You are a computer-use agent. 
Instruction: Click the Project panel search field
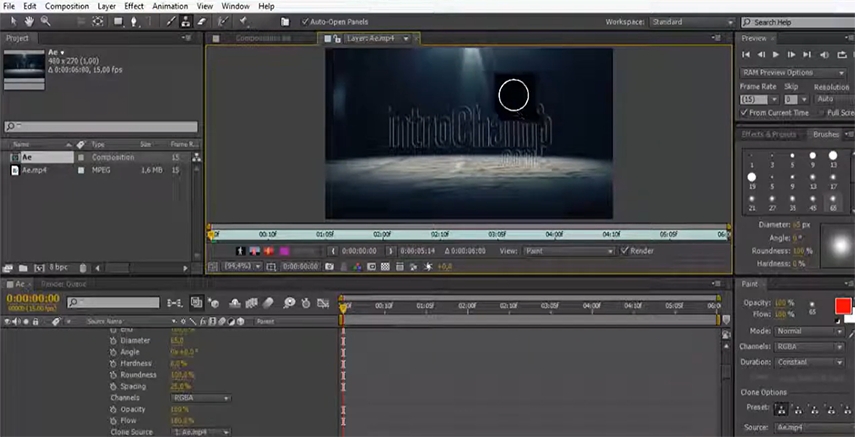101,127
